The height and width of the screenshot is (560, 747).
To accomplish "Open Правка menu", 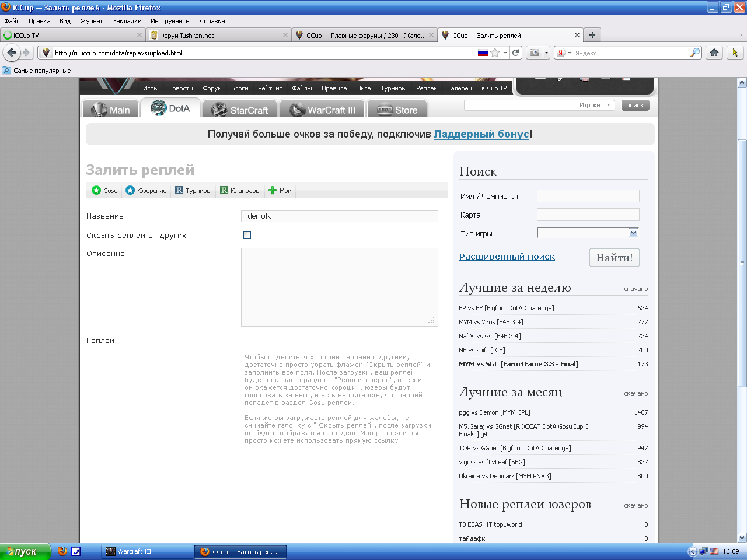I will click(40, 21).
